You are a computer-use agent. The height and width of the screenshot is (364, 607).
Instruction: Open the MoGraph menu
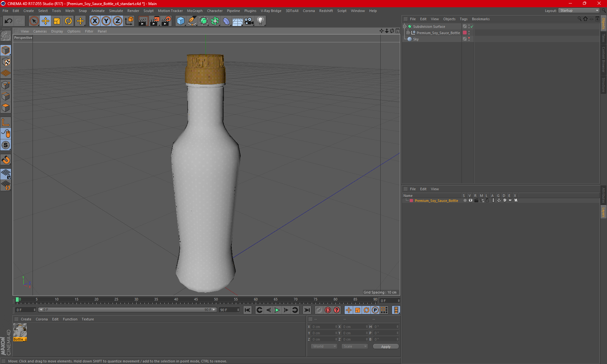click(x=195, y=11)
